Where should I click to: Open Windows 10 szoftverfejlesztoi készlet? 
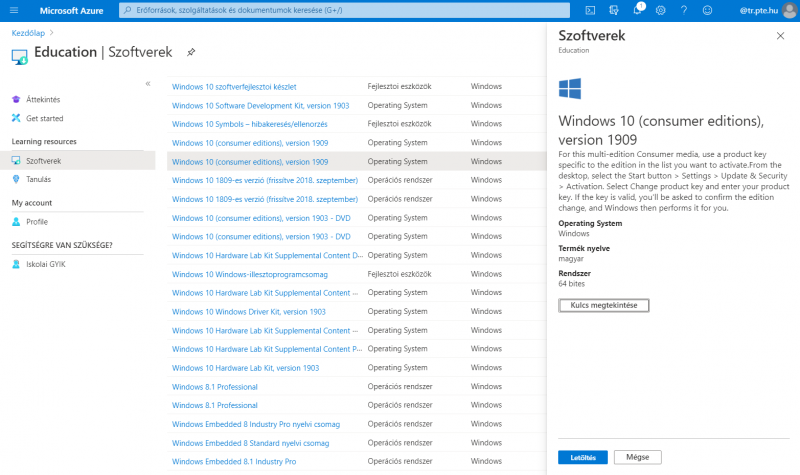[234, 87]
